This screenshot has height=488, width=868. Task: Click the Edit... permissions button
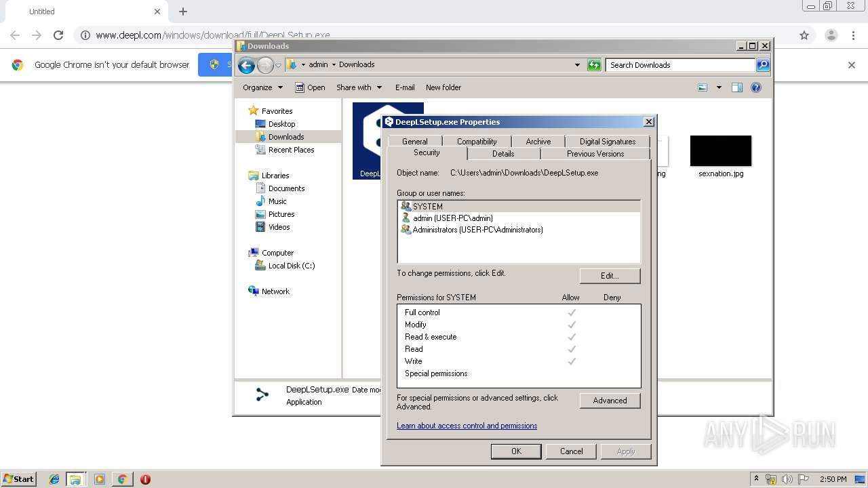[610, 276]
